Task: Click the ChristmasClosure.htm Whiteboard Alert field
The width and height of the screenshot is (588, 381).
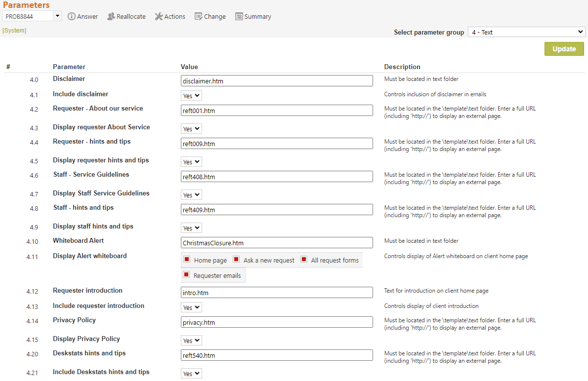Action: 277,243
